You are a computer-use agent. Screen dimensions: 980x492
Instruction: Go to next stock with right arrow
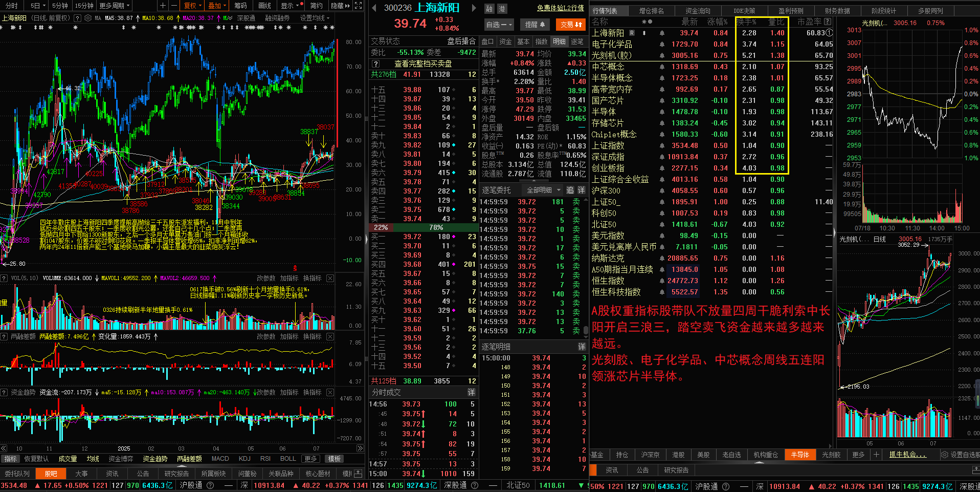pyautogui.click(x=474, y=8)
